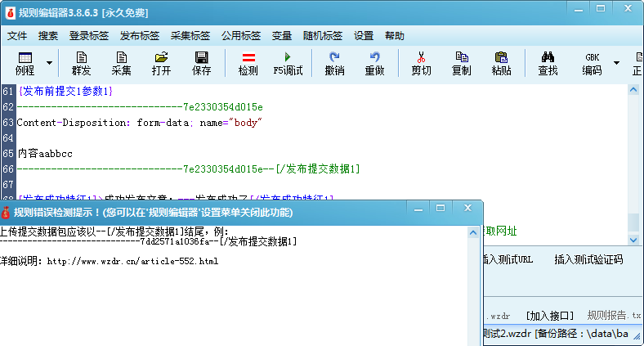Open the 登录标签 menu
644x346 pixels.
pos(89,36)
